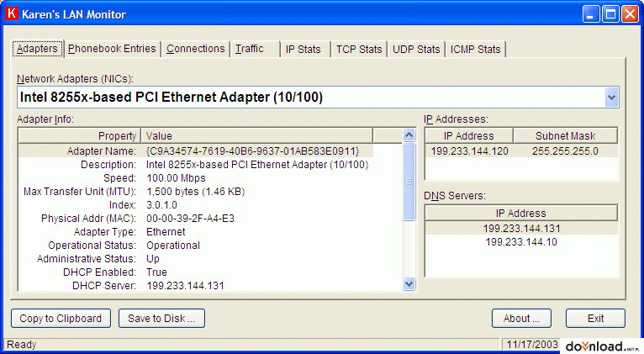Click the Ready status bar text
Viewport: 644px width, 354px height.
22,344
